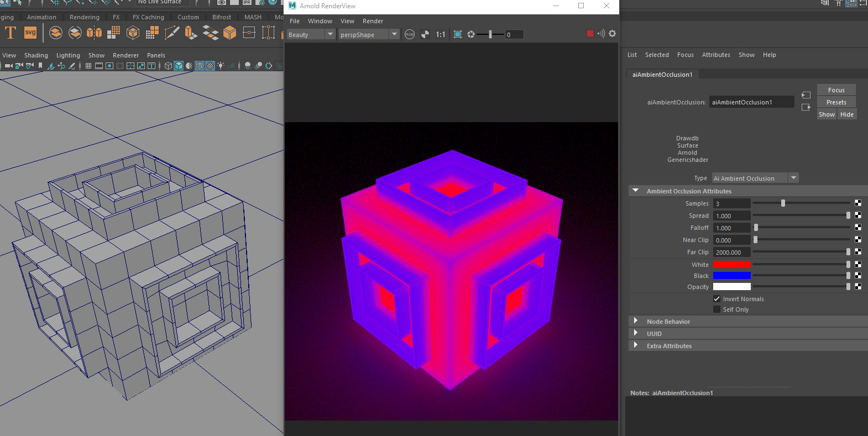Click the Combine meshes shelf icon
The height and width of the screenshot is (436, 868).
tap(56, 33)
